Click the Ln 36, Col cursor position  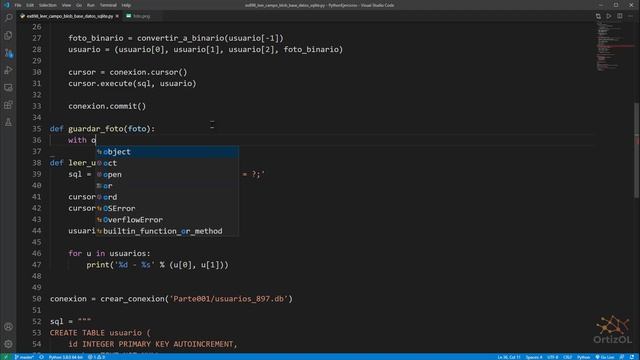pyautogui.click(x=509, y=357)
